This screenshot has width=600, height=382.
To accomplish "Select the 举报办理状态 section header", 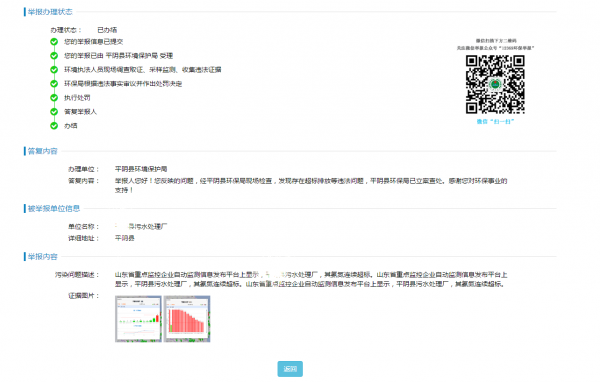I will click(50, 12).
